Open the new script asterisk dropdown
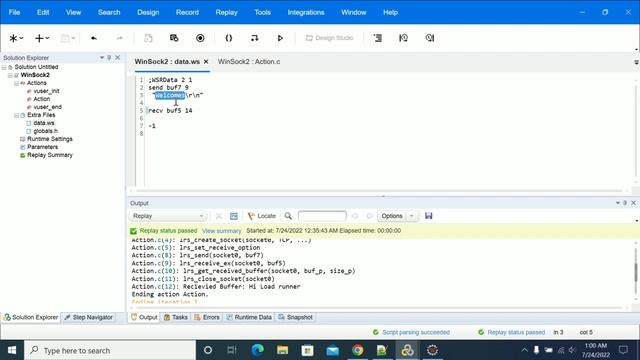 tap(16, 38)
